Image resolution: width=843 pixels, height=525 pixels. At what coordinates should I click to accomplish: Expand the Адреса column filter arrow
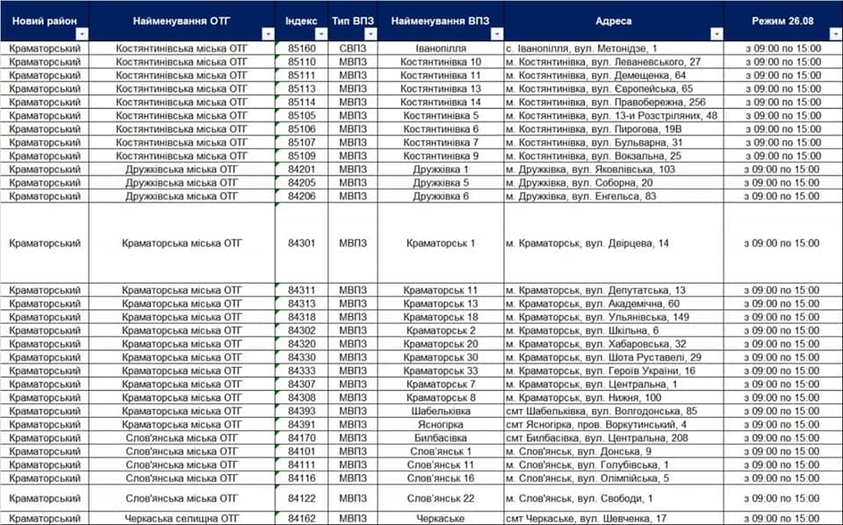716,34
